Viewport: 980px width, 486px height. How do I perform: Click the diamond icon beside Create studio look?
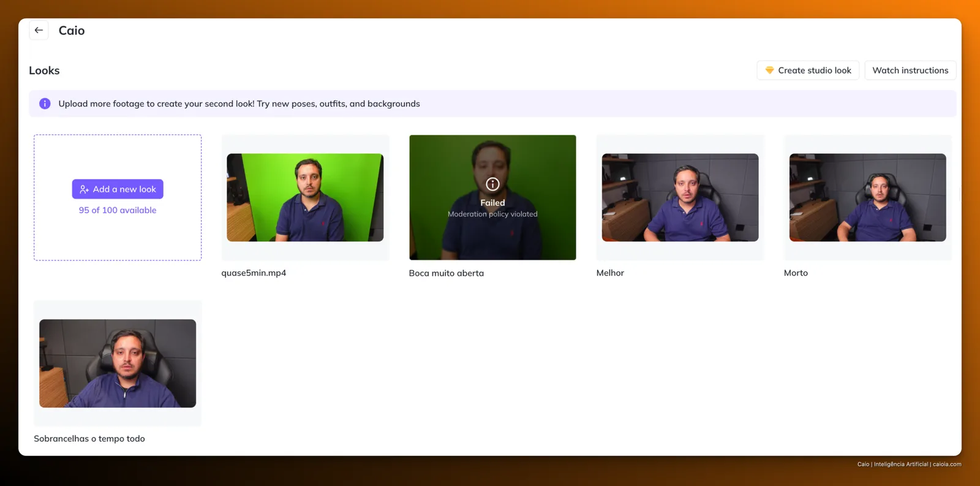pyautogui.click(x=769, y=70)
